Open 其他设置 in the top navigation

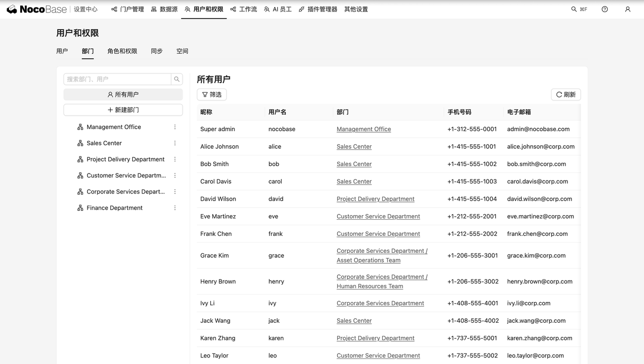[x=356, y=9]
